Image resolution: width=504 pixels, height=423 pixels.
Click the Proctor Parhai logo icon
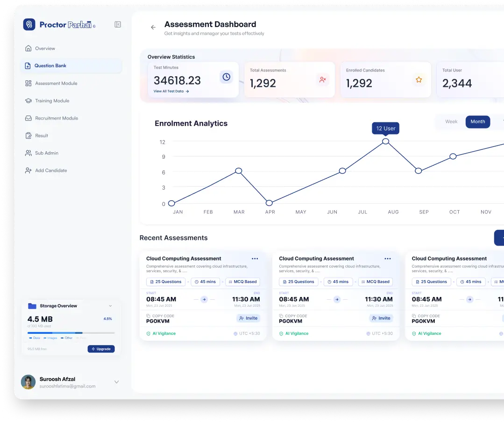[x=29, y=24]
